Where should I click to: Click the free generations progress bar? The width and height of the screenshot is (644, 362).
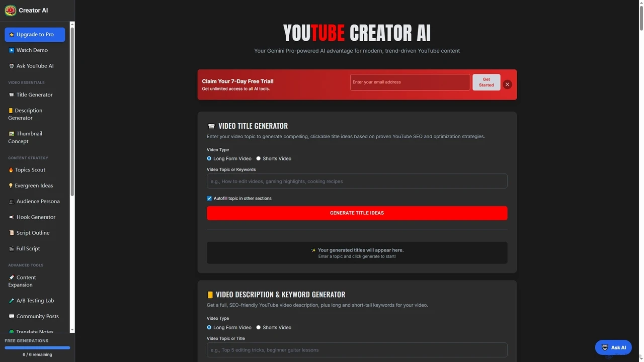pyautogui.click(x=37, y=347)
